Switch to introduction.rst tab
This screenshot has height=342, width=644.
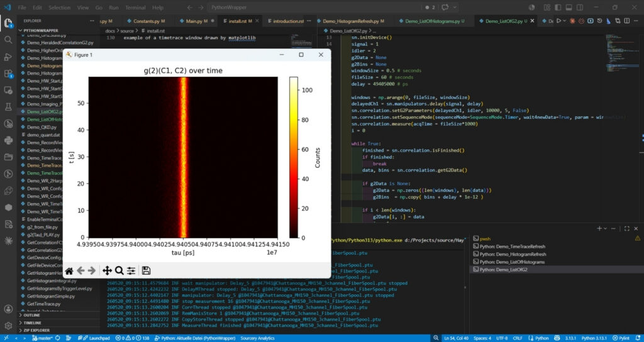tap(288, 21)
